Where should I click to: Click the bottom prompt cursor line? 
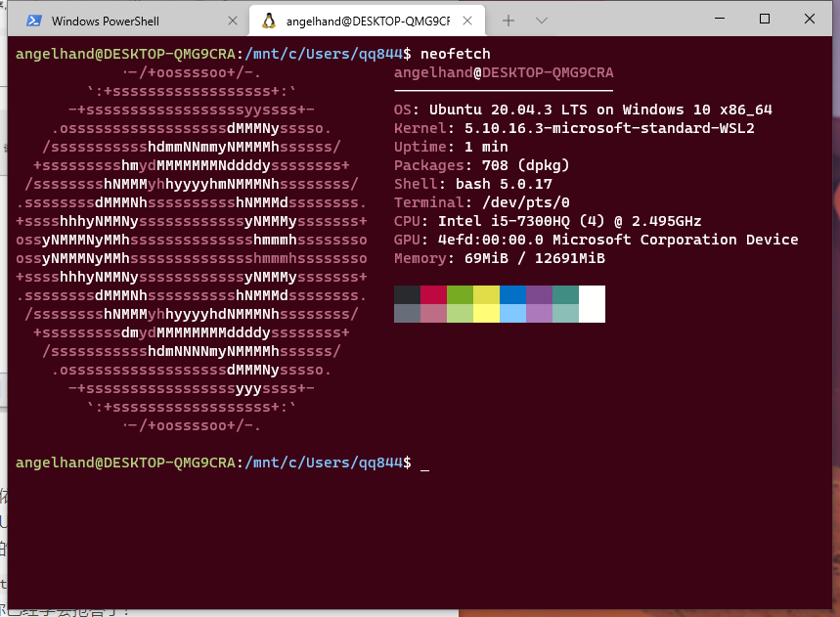(222, 463)
